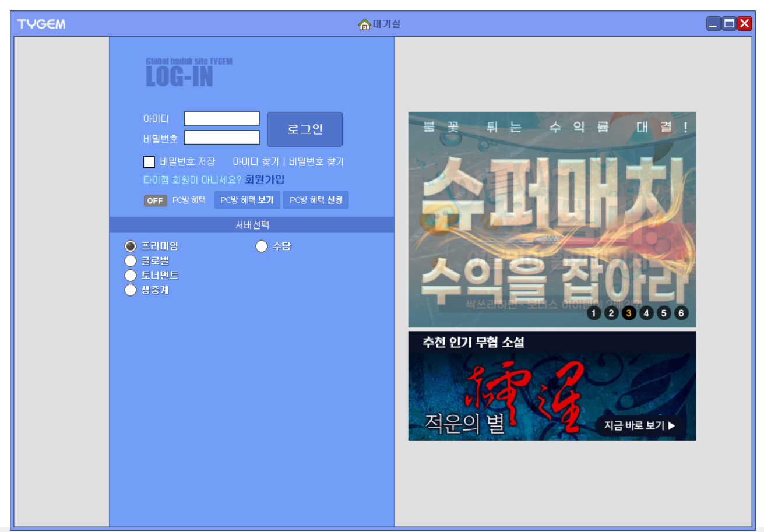Close the TYGEM window
Screen dimensions: 764x532
745,24
